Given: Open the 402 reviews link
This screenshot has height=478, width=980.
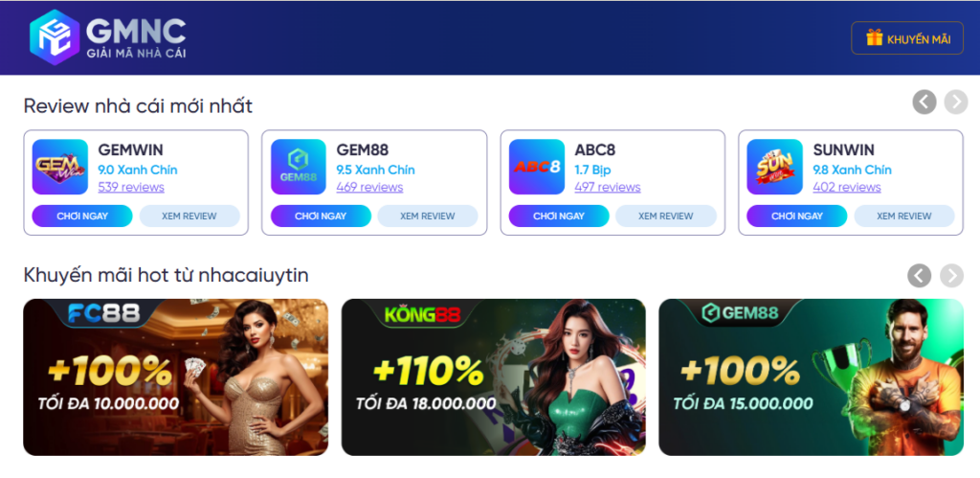Looking at the screenshot, I should pyautogui.click(x=847, y=187).
